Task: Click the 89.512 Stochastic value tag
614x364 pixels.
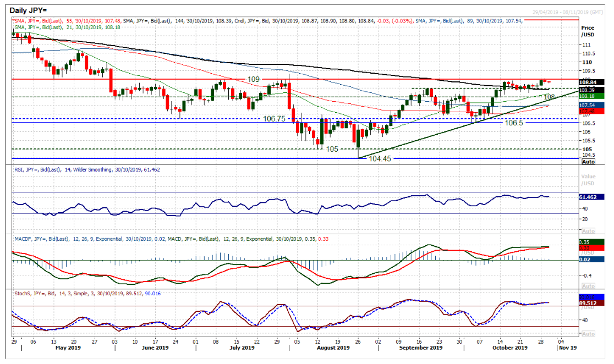Action: [x=588, y=302]
